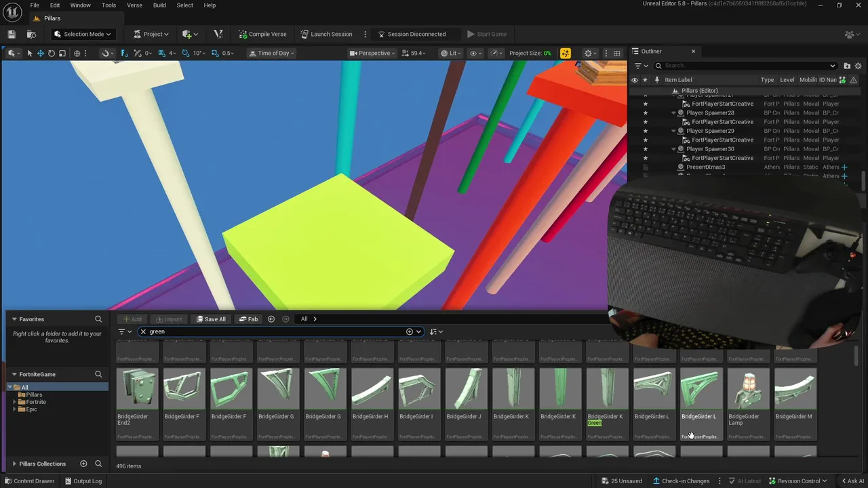Click the world coordinate globe icon

[77, 53]
